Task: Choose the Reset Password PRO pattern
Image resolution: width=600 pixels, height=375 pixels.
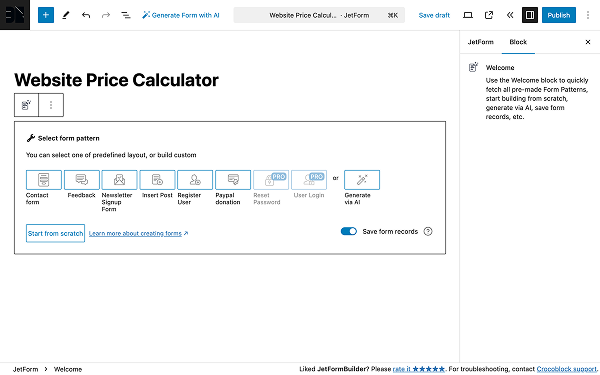Action: pos(271,180)
